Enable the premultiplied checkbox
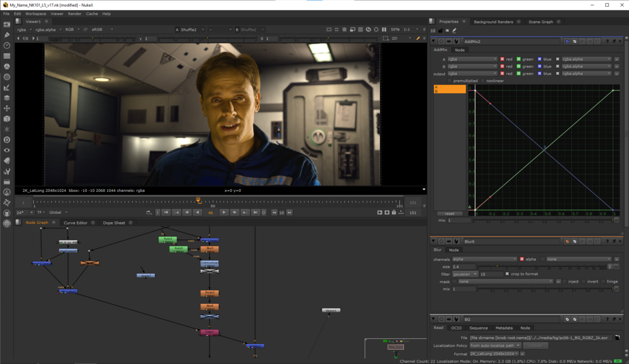The height and width of the screenshot is (364, 629). pyautogui.click(x=449, y=81)
